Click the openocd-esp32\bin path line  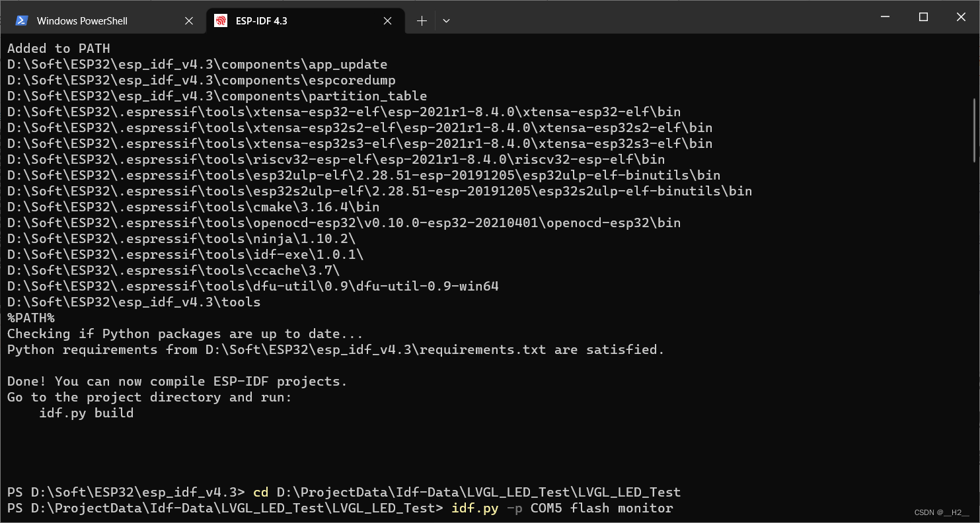(344, 223)
